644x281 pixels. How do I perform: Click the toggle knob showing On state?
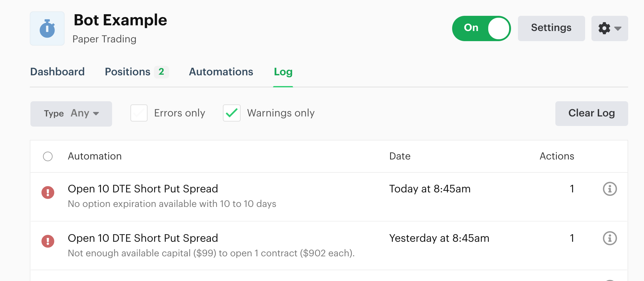498,28
